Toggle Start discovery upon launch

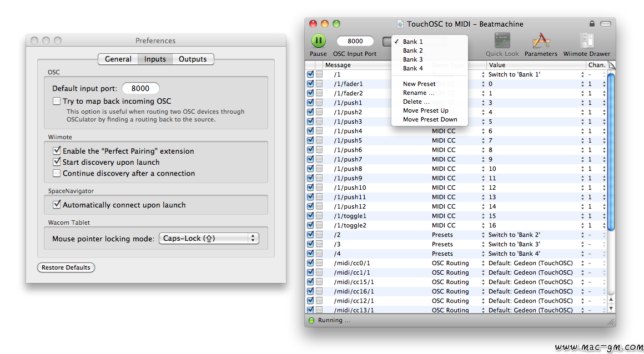point(57,162)
